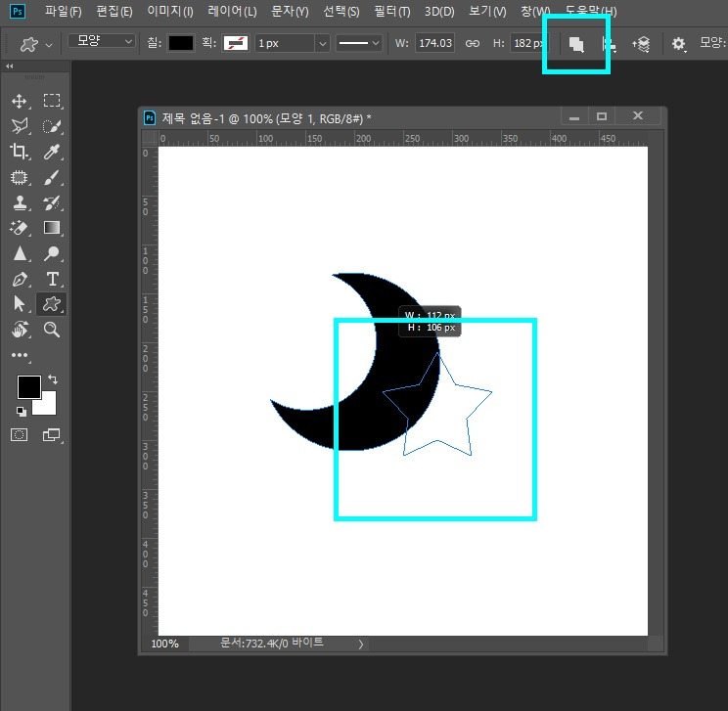Screen dimensions: 728x711
Task: Activate the Clone Stamp tool
Action: [x=19, y=202]
